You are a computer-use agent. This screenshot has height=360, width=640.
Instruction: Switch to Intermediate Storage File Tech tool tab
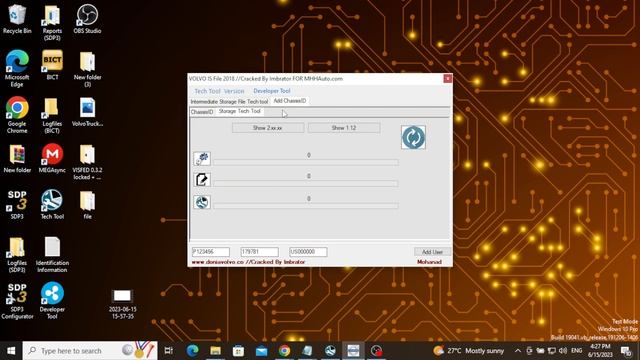pyautogui.click(x=229, y=101)
